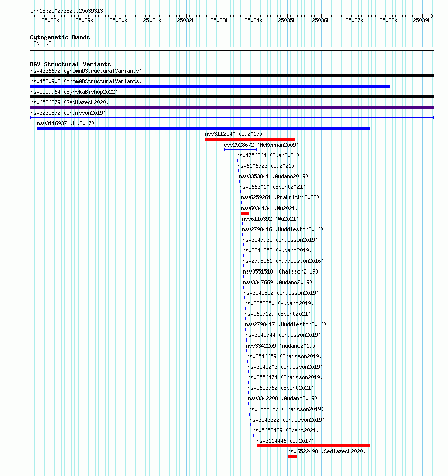Open nsv5652439 Ebert2021 variant
This screenshot has height=476, width=448.
coord(285,431)
